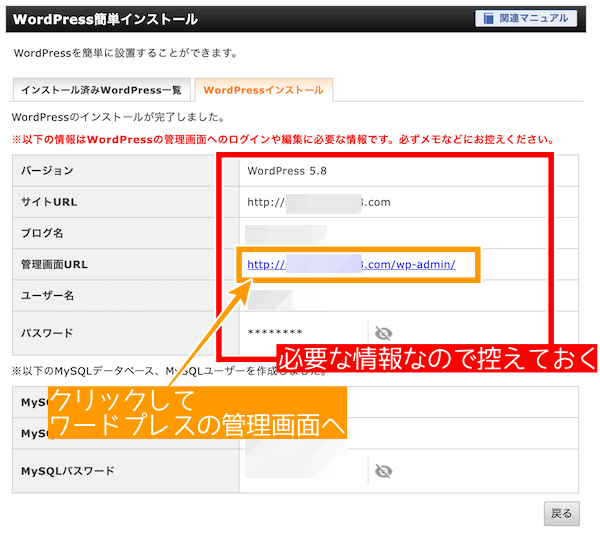Click the install completed message text

coord(118,117)
